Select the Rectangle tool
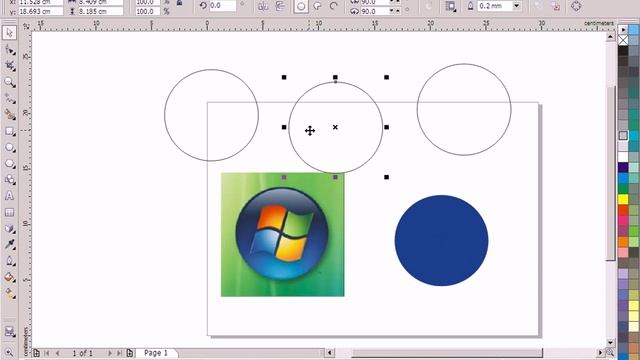 [9, 131]
